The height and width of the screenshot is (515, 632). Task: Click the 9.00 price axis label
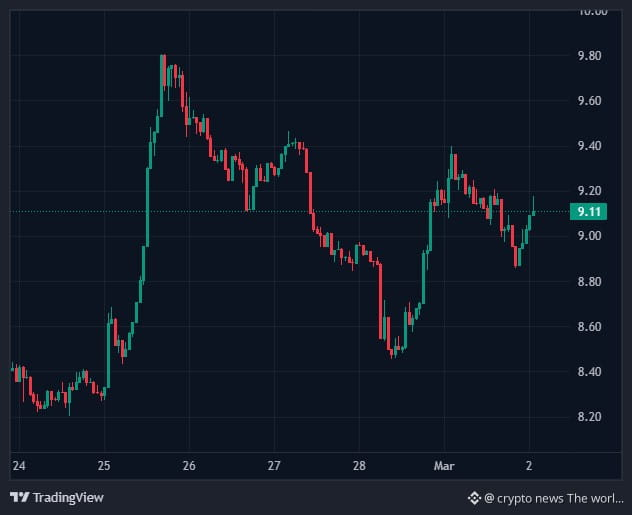[589, 236]
